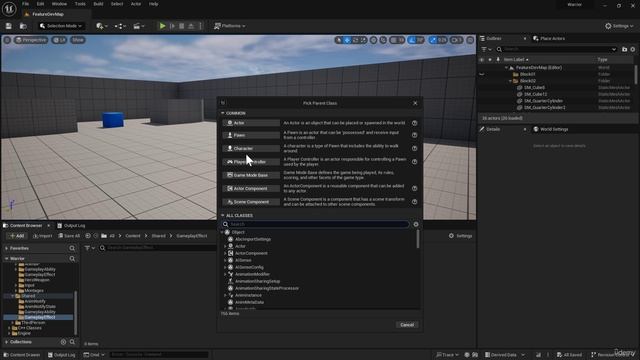The image size is (640, 360).
Task: Click the Unreal Engine logo icon
Action: 9,9
